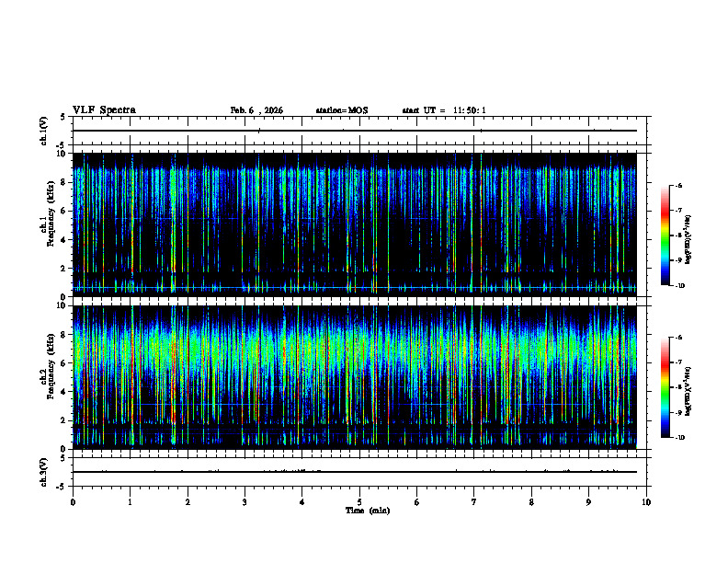Click the ch.2 frequency tick label "2"
Image resolution: width=728 pixels, height=563 pixels.
(x=64, y=420)
